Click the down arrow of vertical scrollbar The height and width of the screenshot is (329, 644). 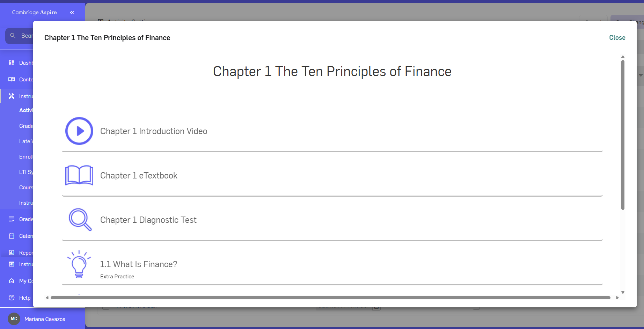click(623, 293)
